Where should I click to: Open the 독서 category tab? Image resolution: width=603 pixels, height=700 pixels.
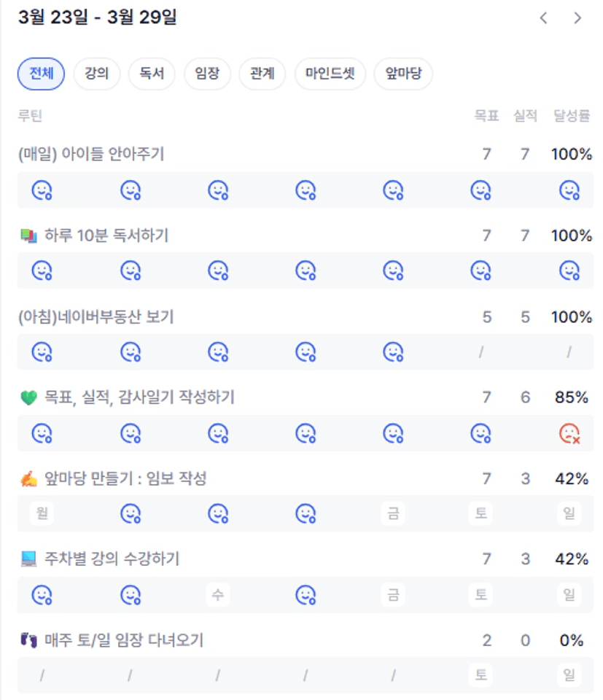click(152, 74)
